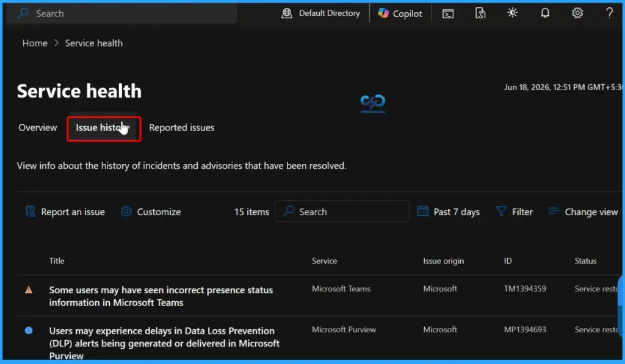The width and height of the screenshot is (625, 364).
Task: Open the Default Directory globe icon
Action: [x=287, y=13]
